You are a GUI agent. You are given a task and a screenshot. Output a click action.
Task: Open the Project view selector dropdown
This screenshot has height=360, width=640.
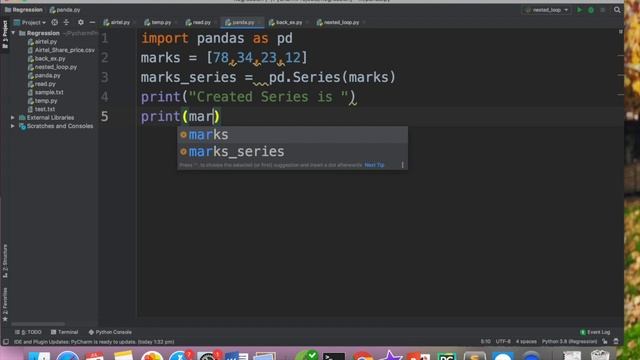(x=30, y=22)
